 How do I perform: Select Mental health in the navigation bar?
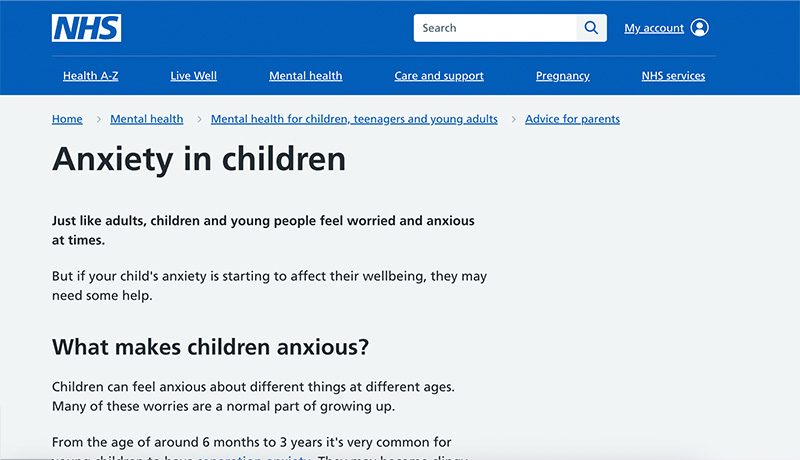coord(305,76)
